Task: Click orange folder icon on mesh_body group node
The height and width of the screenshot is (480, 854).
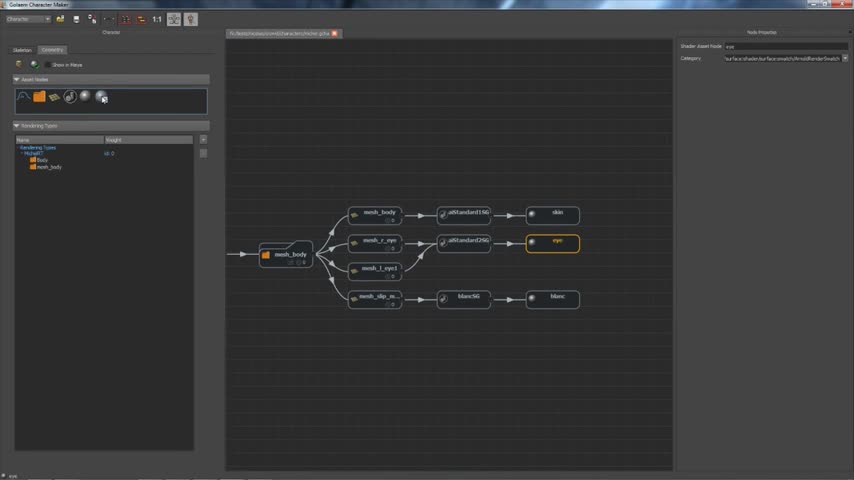Action: pos(266,254)
